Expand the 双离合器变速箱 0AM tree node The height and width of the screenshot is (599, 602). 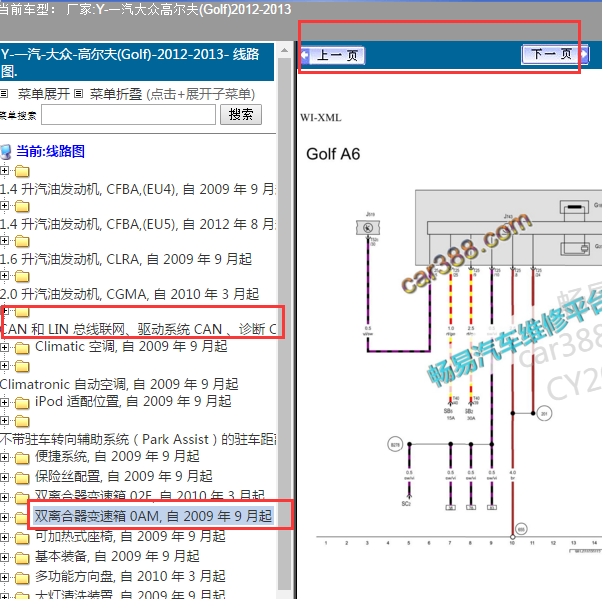tap(4, 517)
